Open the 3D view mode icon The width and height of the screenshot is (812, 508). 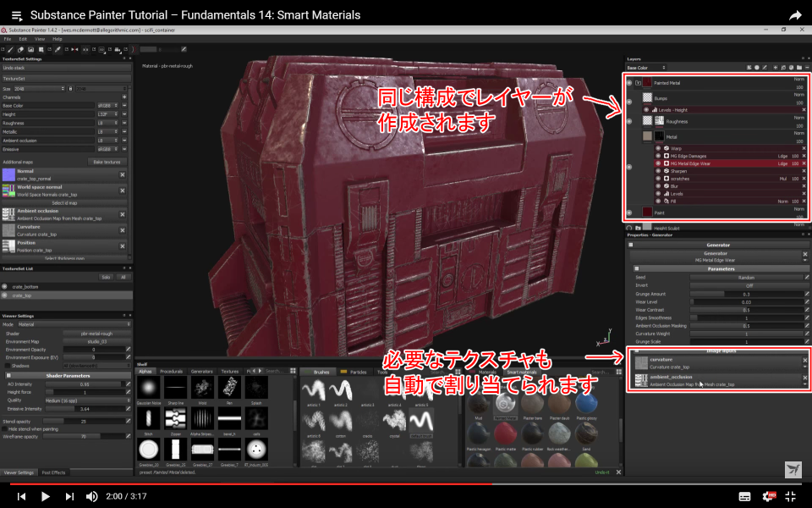pyautogui.click(x=102, y=49)
